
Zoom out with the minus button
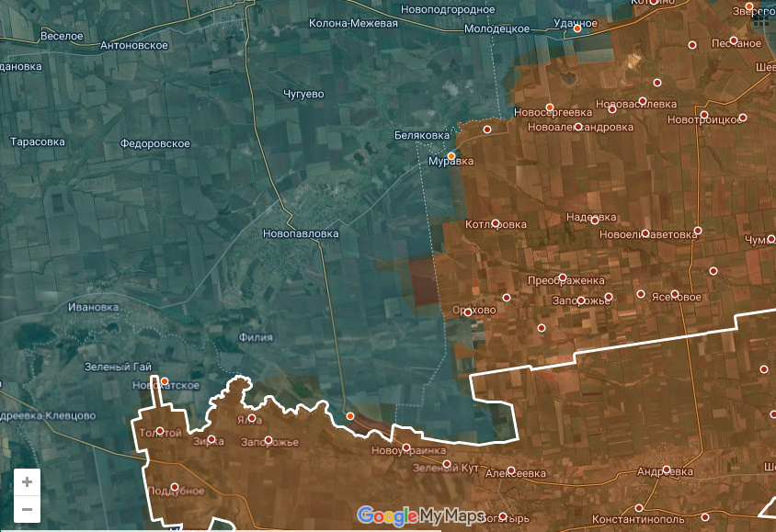27,509
